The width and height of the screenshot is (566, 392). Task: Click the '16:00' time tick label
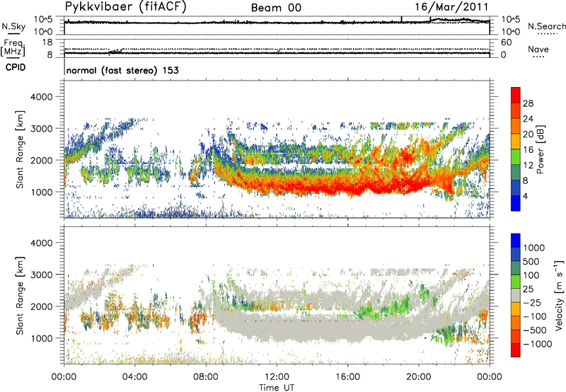[x=347, y=377]
